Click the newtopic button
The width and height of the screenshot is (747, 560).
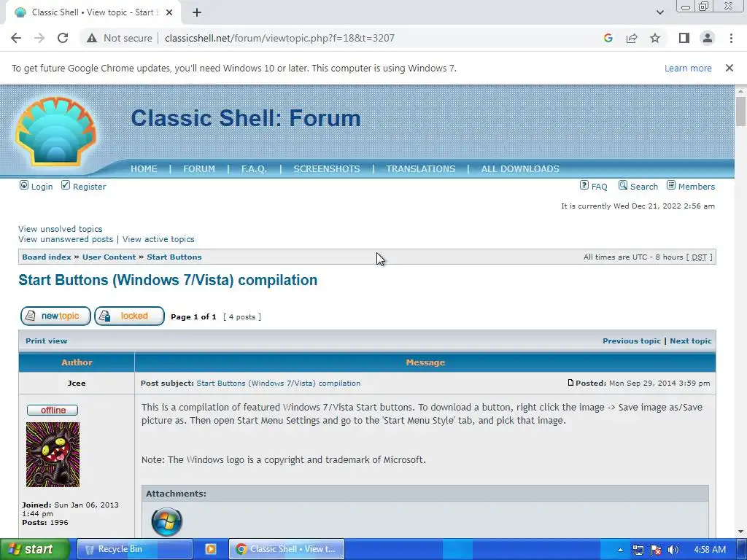click(55, 316)
